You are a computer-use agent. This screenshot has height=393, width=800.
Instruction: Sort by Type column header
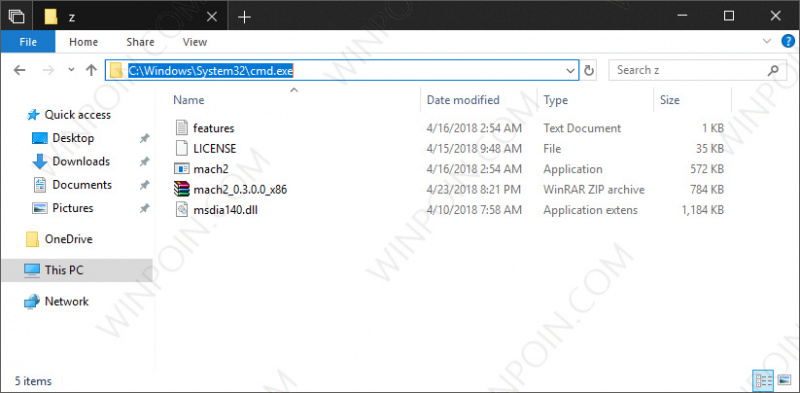[x=556, y=100]
